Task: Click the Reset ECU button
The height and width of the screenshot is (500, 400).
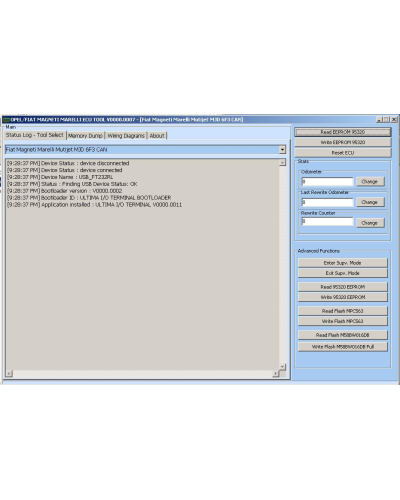Action: tap(343, 153)
